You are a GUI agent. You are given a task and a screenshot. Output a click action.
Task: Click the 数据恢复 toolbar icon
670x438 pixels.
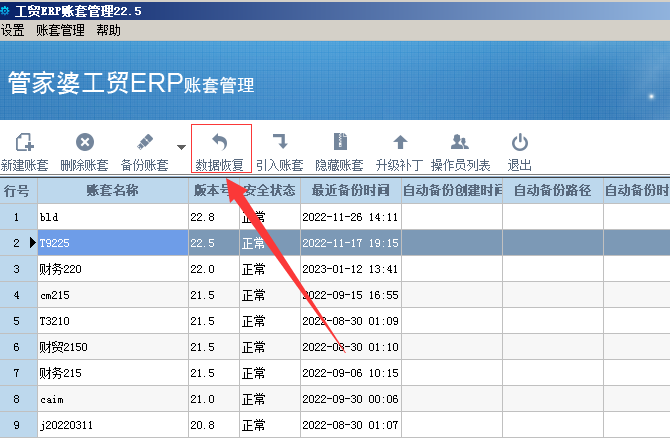coord(220,142)
